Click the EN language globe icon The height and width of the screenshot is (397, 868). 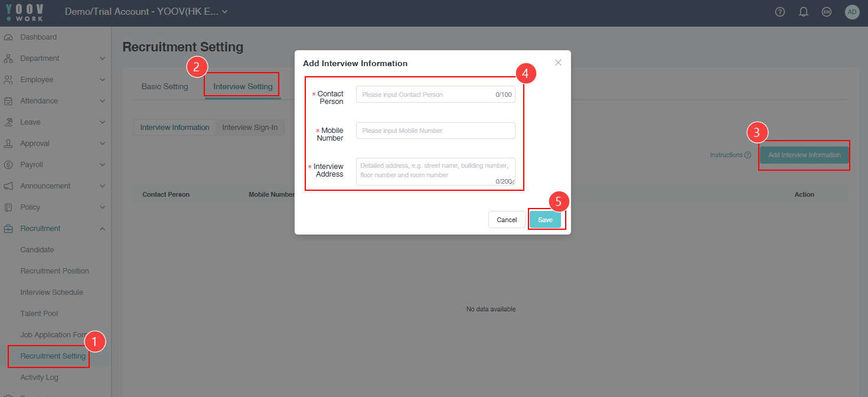pyautogui.click(x=827, y=12)
